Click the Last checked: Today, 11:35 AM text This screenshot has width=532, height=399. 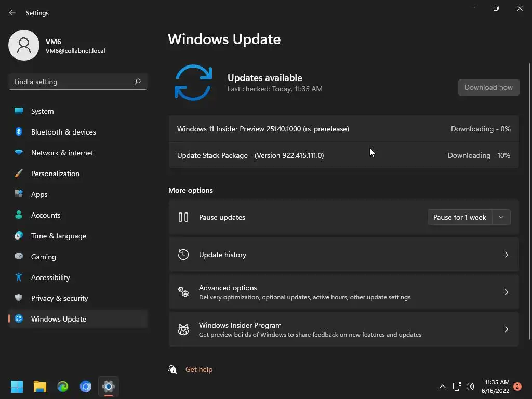click(275, 89)
